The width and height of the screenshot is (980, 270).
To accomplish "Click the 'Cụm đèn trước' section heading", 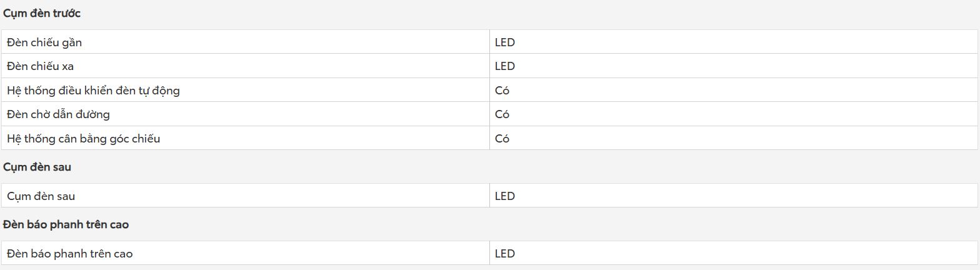I will pyautogui.click(x=42, y=14).
